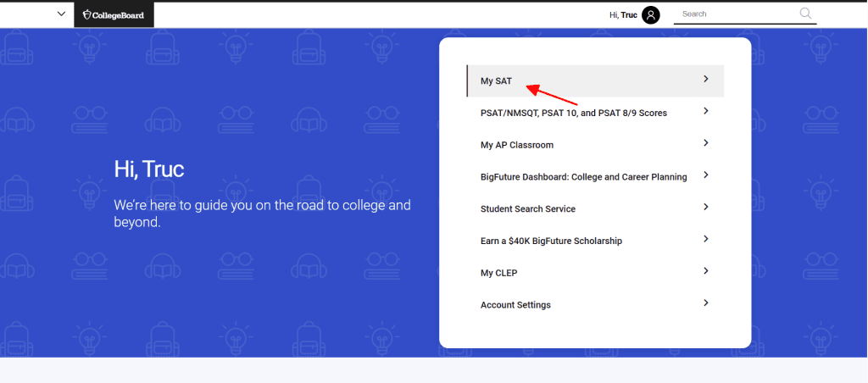Screen dimensions: 868x383
Task: Click the 'Hi, Truc' account greeting in header
Action: (623, 15)
